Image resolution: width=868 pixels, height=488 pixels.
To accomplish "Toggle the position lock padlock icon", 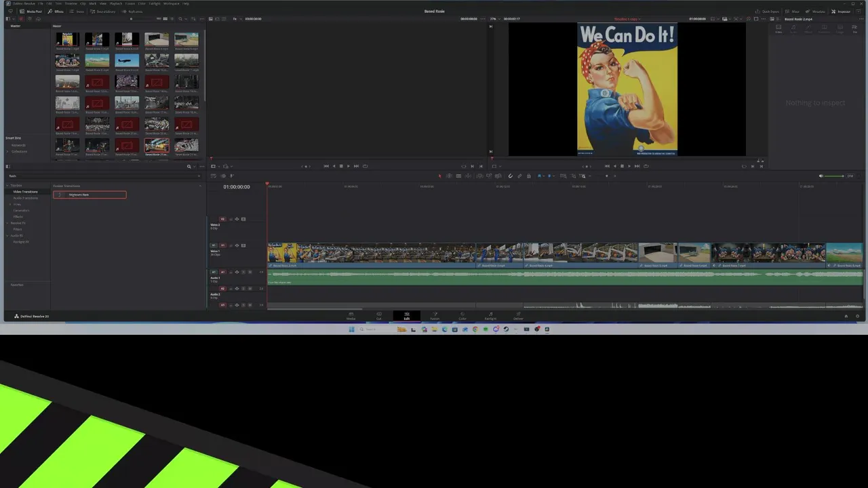I will click(x=528, y=176).
